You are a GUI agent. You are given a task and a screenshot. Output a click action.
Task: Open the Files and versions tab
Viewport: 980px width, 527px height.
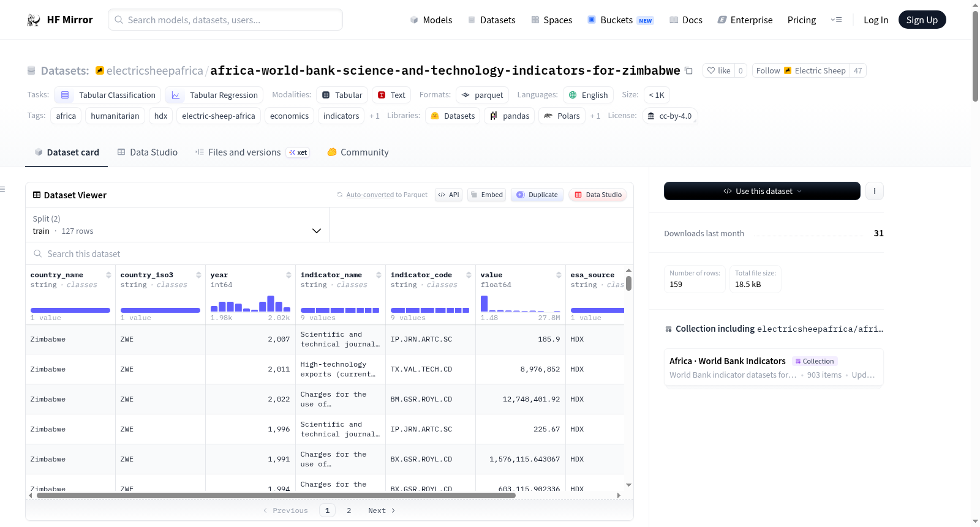pos(252,152)
